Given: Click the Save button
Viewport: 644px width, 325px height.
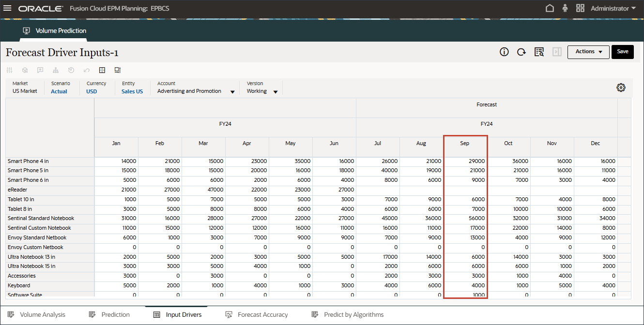Looking at the screenshot, I should tap(622, 52).
